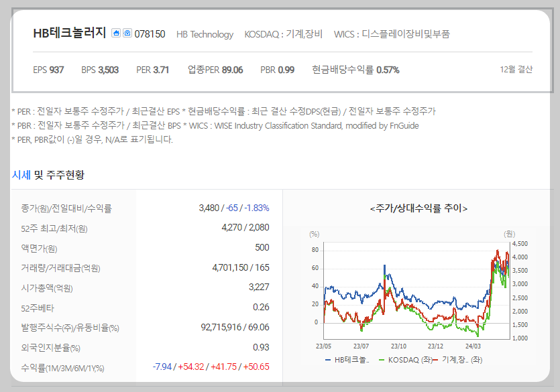560x392 pixels.
Task: Click the 시가총액 value 3,227
Action: [259, 287]
